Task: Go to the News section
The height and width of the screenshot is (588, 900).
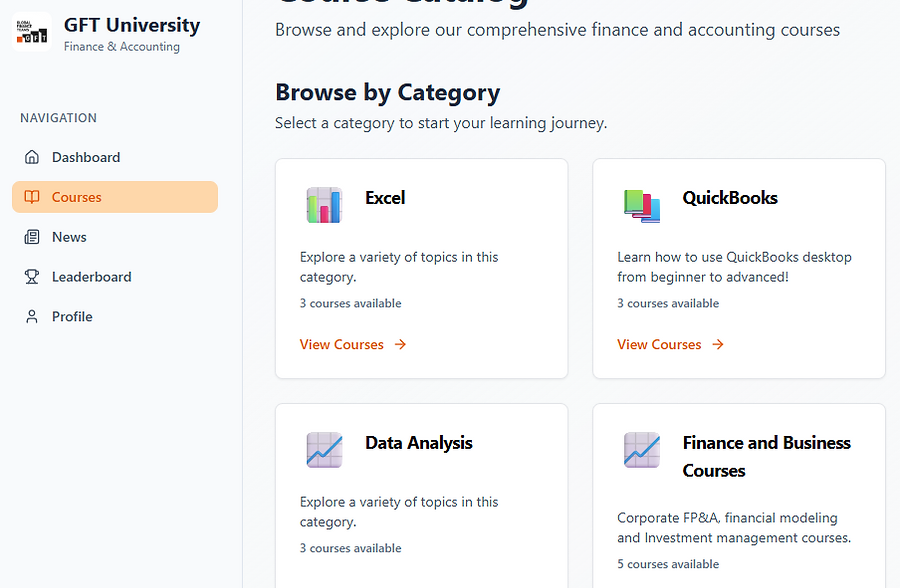Action: (115, 237)
